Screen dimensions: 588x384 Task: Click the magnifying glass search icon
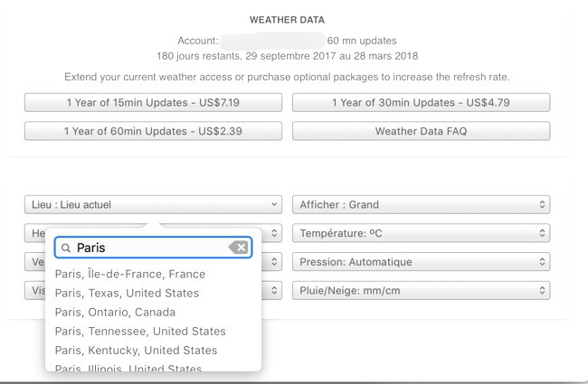coord(66,248)
